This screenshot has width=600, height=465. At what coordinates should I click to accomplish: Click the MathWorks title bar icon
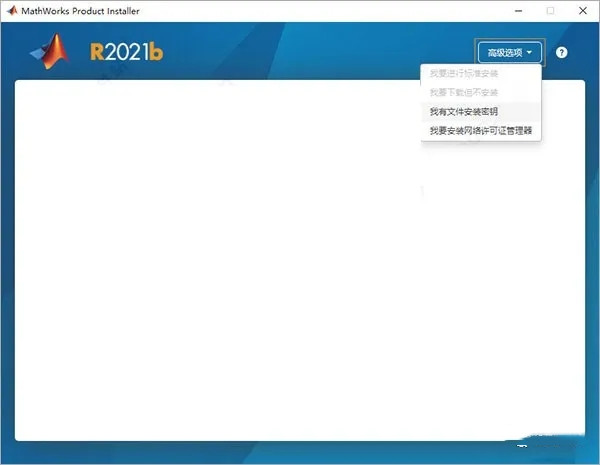[13, 11]
